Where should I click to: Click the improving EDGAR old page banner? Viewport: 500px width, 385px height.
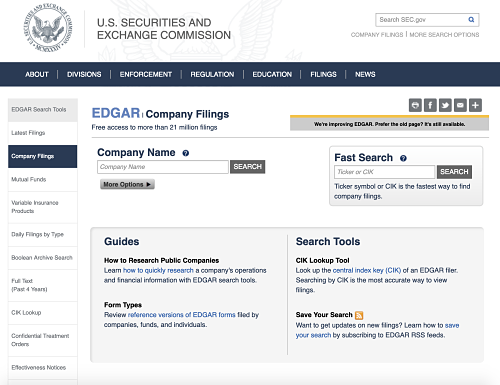[x=389, y=124]
